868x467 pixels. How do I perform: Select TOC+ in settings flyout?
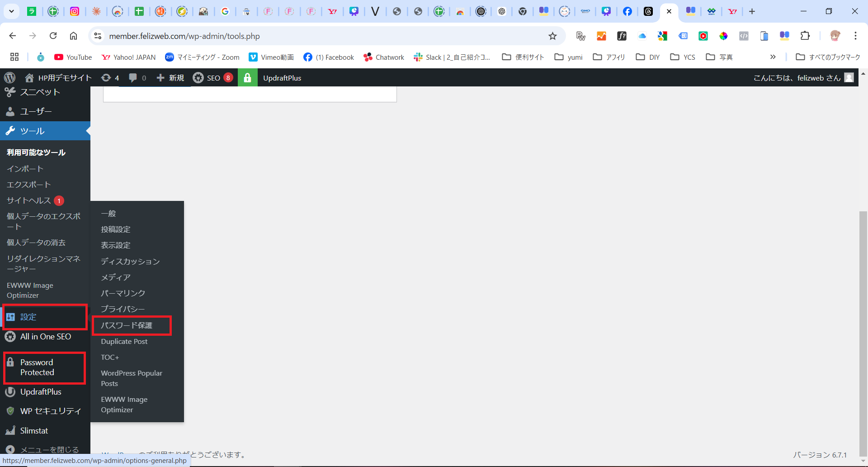[x=110, y=357]
